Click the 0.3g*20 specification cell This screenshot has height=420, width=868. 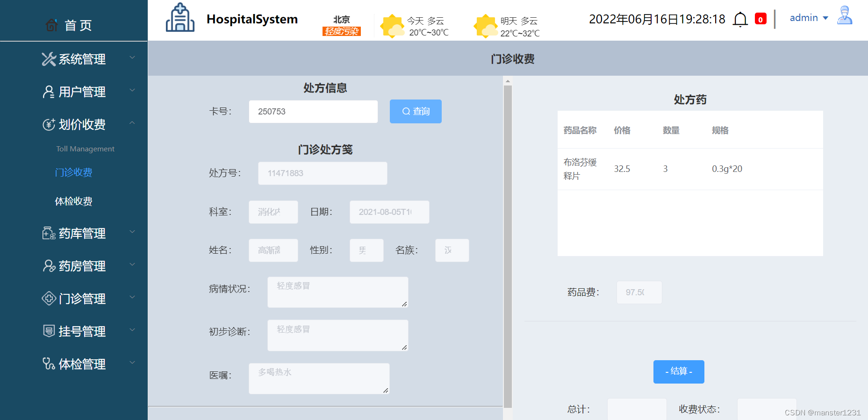[x=727, y=169]
